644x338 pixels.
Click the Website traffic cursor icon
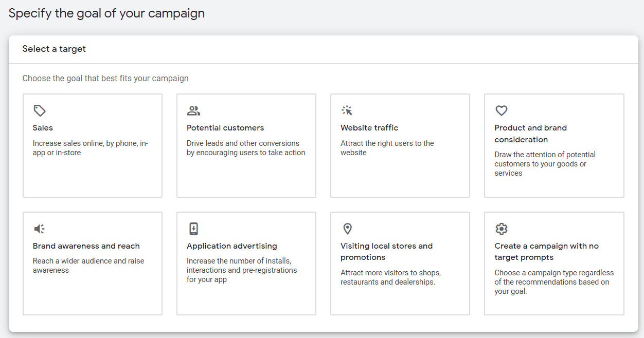click(347, 110)
